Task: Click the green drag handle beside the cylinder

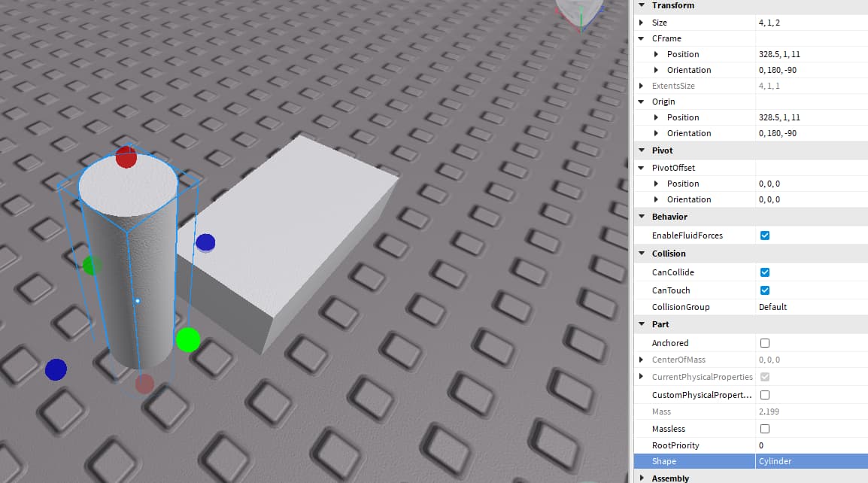Action: tap(189, 341)
